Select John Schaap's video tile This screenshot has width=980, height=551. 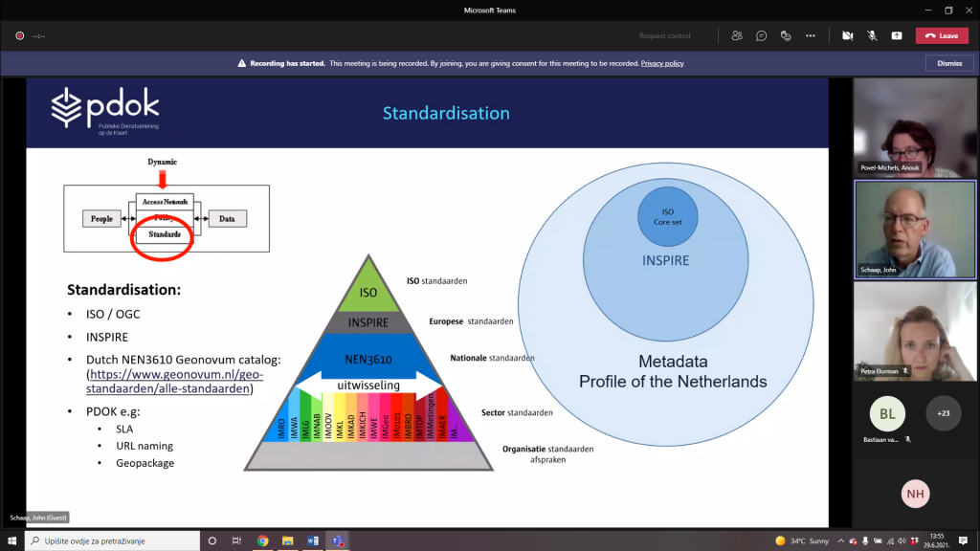click(x=914, y=228)
